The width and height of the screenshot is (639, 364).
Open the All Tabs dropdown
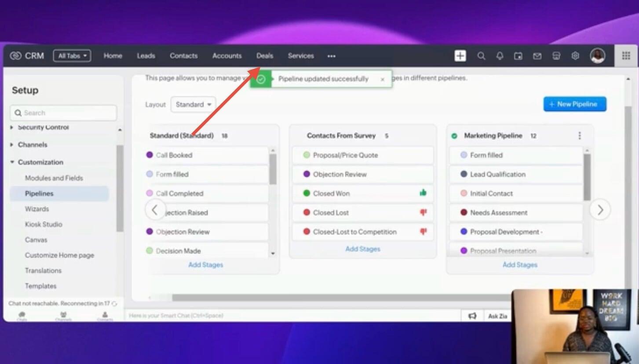72,56
